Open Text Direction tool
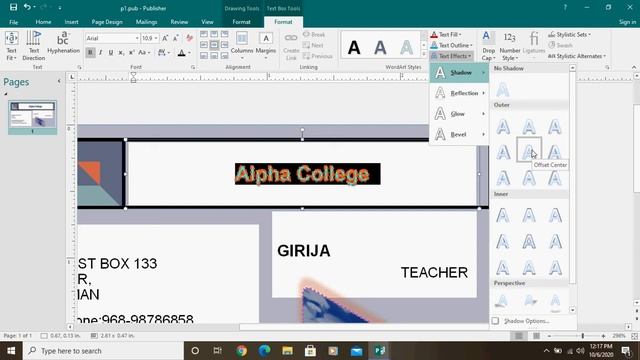Viewport: 640px width, 360px height. pyautogui.click(x=33, y=46)
